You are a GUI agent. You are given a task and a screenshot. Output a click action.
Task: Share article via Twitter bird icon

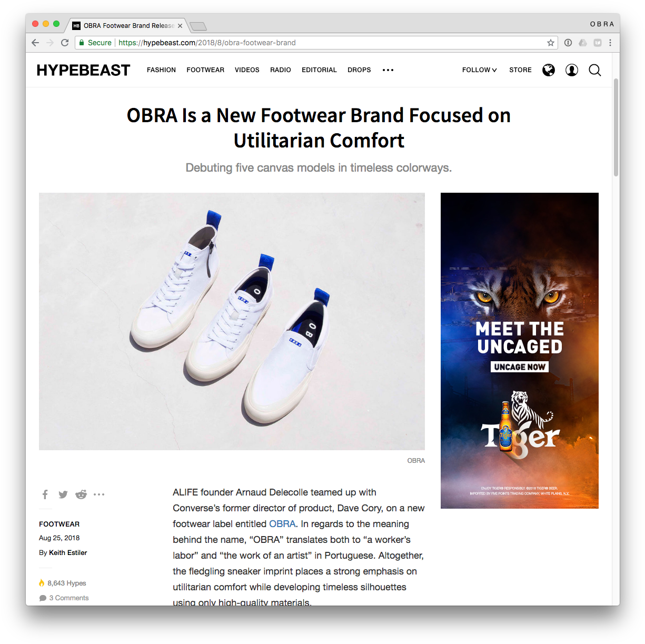(63, 494)
